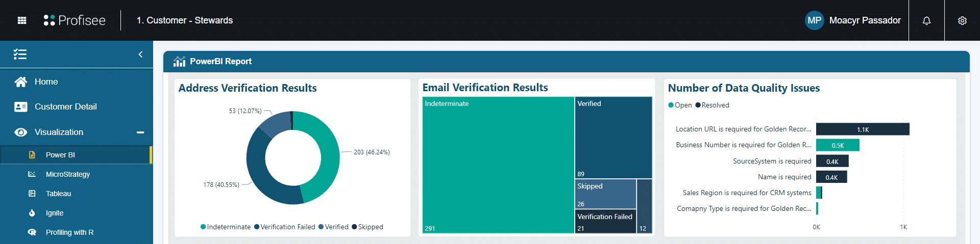980x244 pixels.
Task: Click the task list icon in sidebar header
Action: [20, 55]
